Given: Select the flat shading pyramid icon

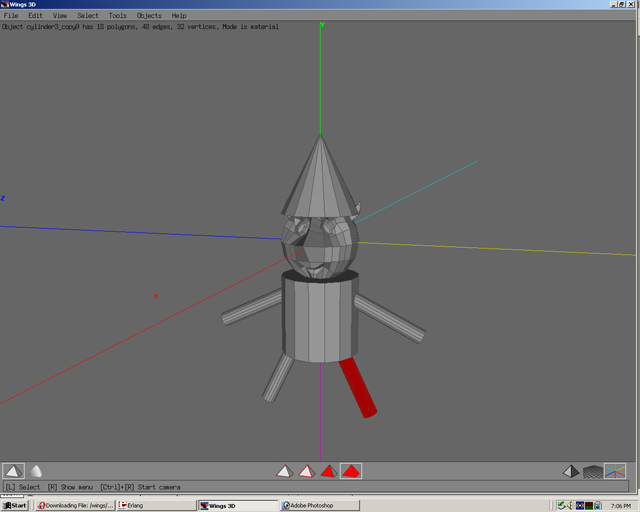Looking at the screenshot, I should pos(13,471).
